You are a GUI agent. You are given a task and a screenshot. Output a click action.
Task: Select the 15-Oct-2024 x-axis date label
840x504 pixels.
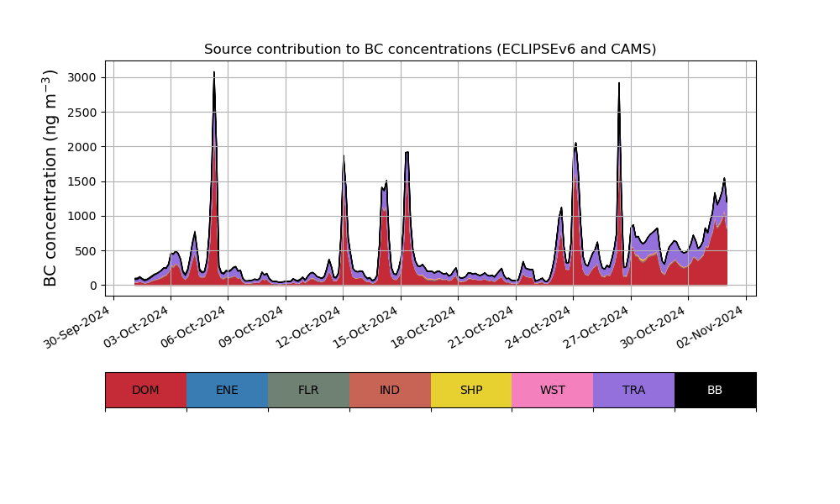(x=365, y=328)
